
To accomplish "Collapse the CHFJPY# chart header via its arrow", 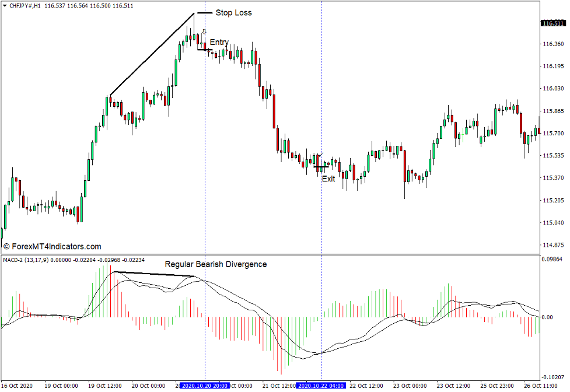I will pyautogui.click(x=5, y=5).
